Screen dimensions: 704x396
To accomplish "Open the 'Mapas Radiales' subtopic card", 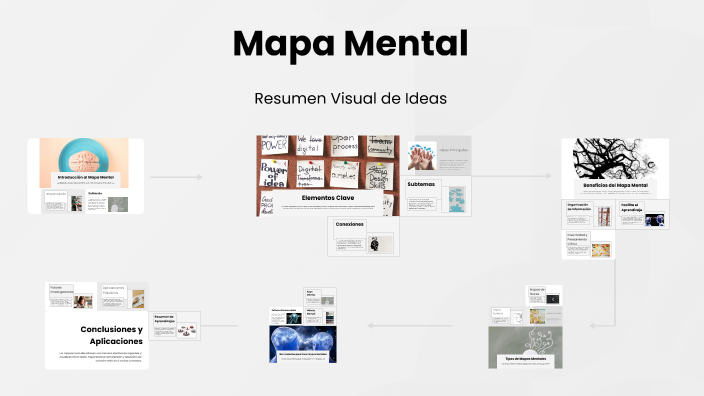I will click(x=507, y=316).
